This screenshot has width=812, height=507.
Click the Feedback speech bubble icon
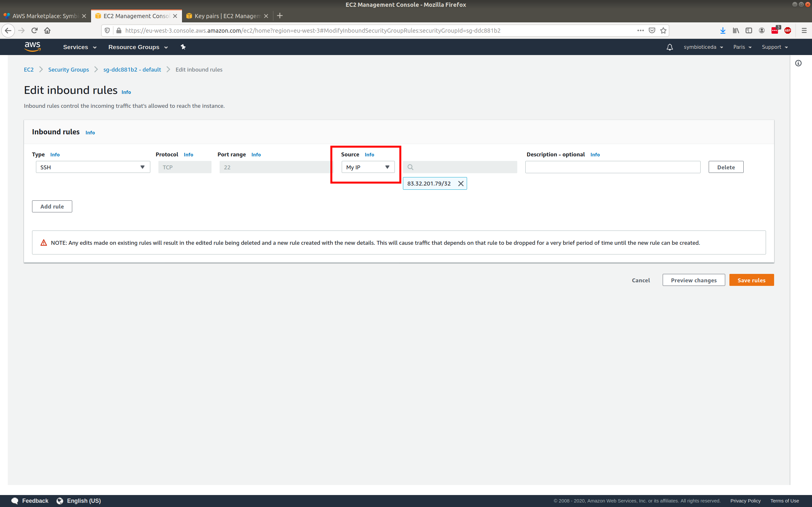pos(15,501)
